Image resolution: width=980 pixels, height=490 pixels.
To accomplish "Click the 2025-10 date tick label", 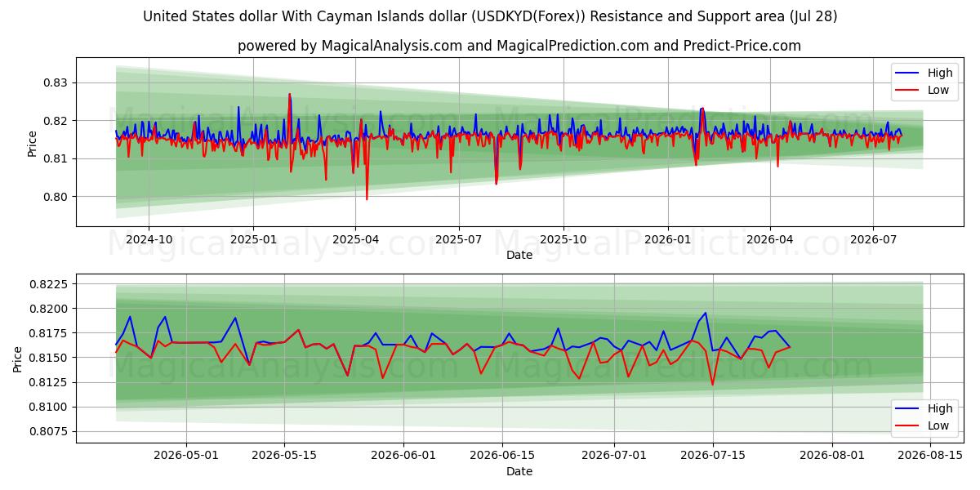I will coord(563,240).
